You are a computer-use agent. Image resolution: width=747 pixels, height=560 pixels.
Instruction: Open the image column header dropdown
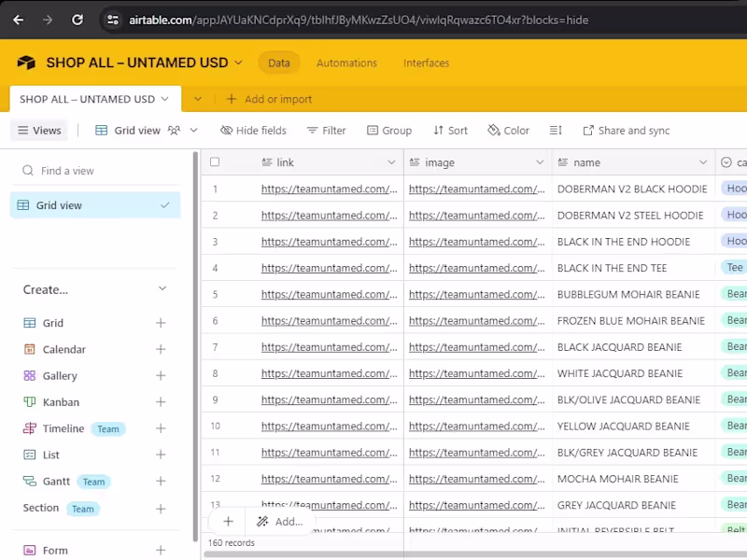click(539, 162)
